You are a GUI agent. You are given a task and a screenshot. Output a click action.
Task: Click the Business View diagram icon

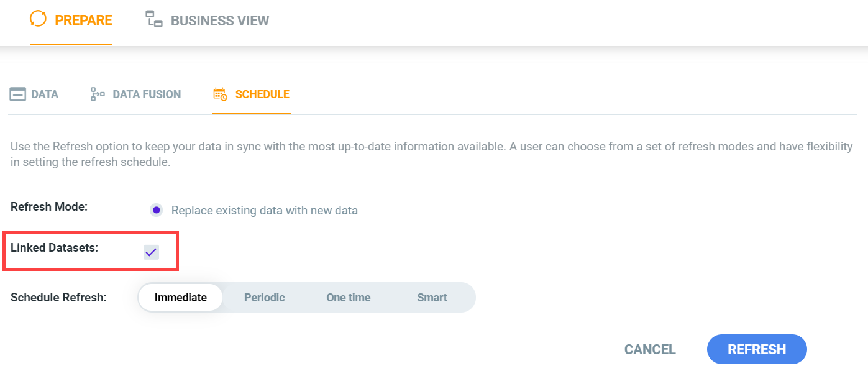154,19
